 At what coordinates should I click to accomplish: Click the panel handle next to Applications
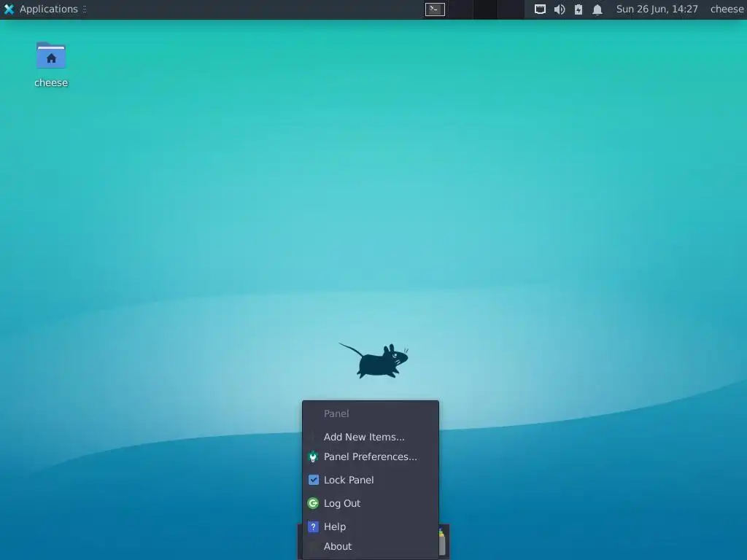coord(85,9)
